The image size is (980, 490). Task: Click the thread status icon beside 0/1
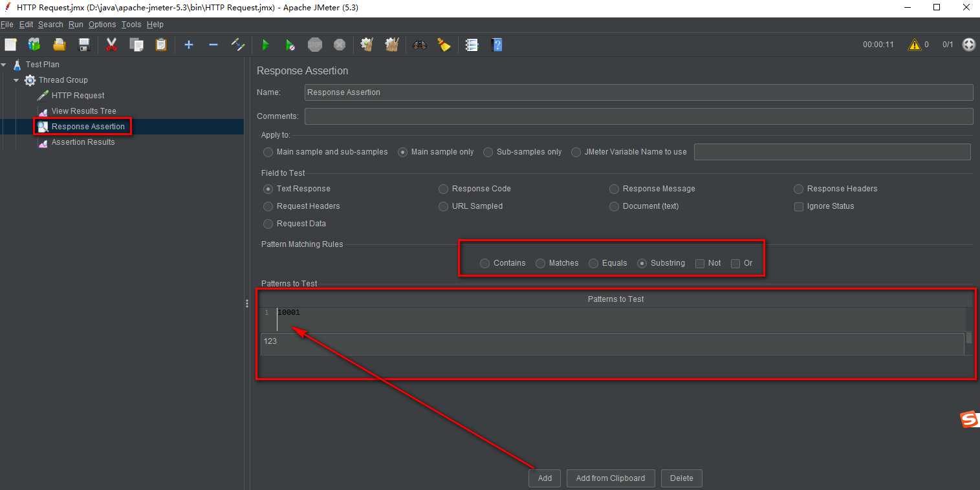coord(968,45)
